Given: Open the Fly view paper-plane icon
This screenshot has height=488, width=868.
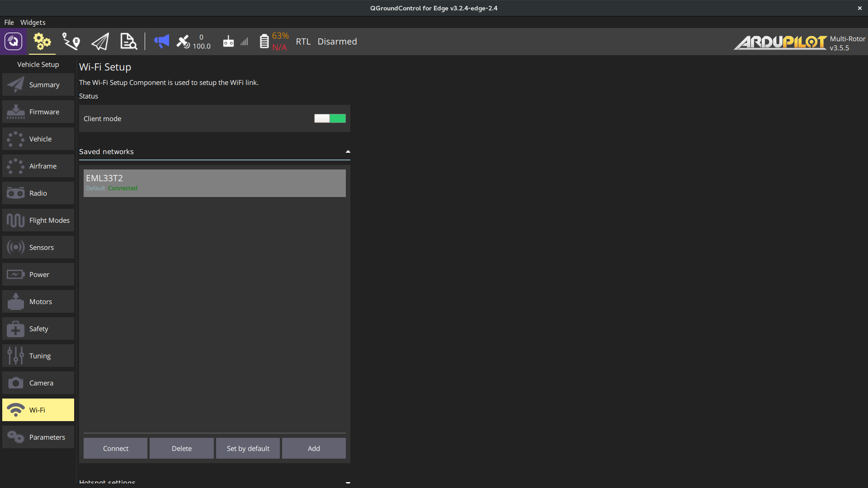Looking at the screenshot, I should 100,42.
